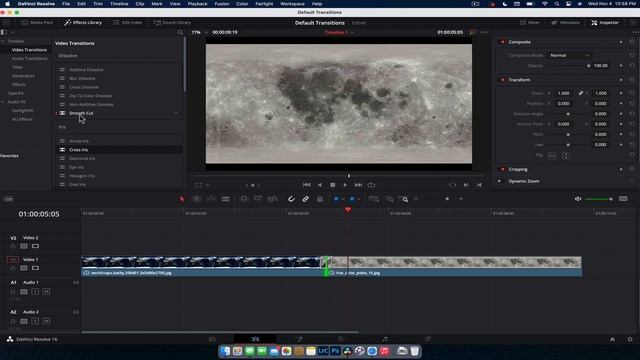Screen dimensions: 640x360
Task: Select the OpenFX category
Action: click(16, 93)
